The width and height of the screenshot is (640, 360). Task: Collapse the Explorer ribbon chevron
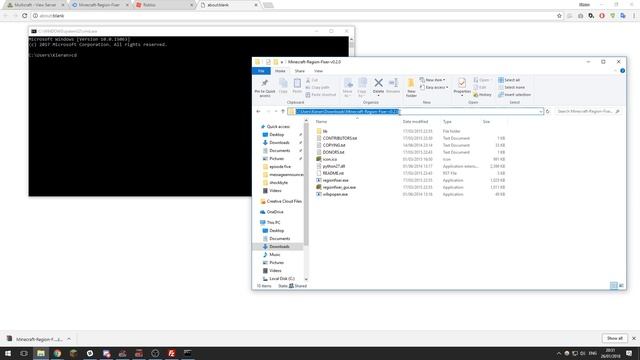(615, 71)
